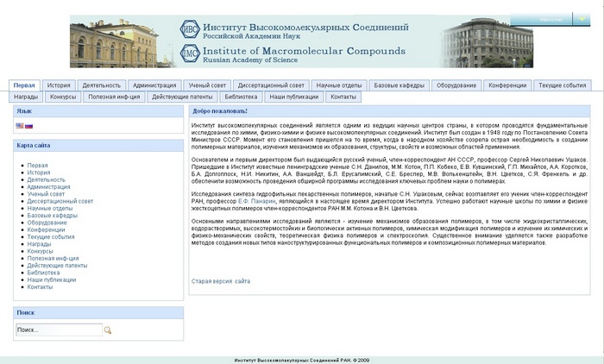Open the Научные отделы tab
This screenshot has height=364, width=604.
point(339,85)
